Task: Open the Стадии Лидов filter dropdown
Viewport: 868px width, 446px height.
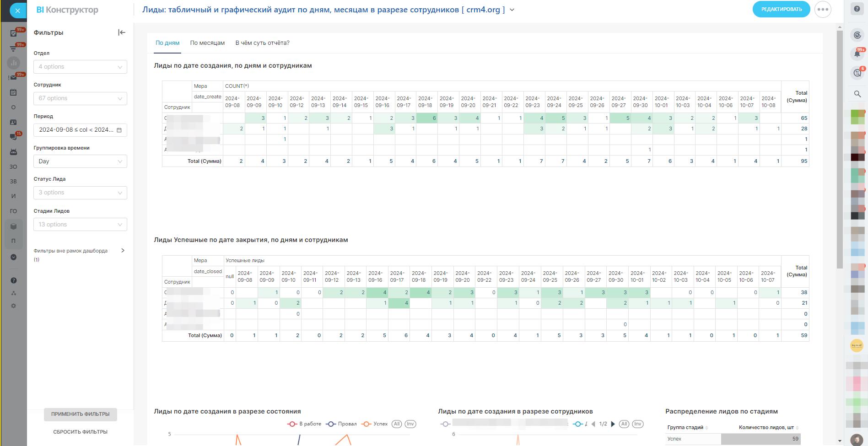Action: [x=80, y=225]
